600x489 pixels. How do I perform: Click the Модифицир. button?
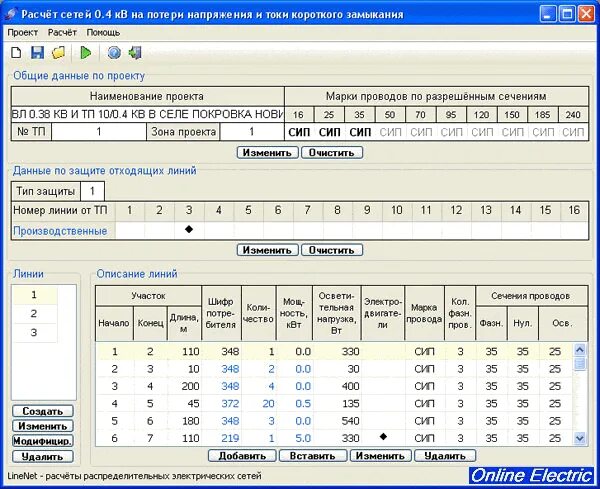(x=42, y=441)
